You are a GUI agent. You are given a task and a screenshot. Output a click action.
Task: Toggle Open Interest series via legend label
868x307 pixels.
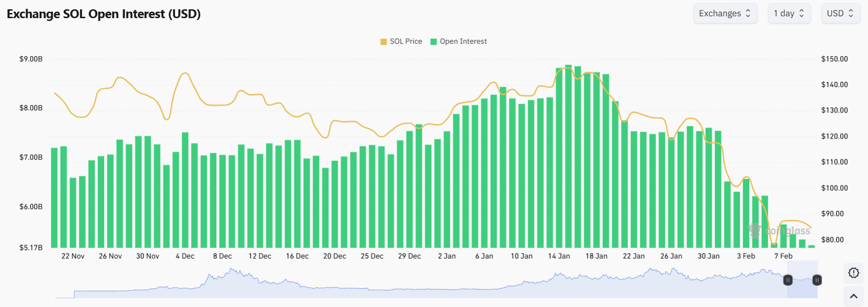coord(463,41)
